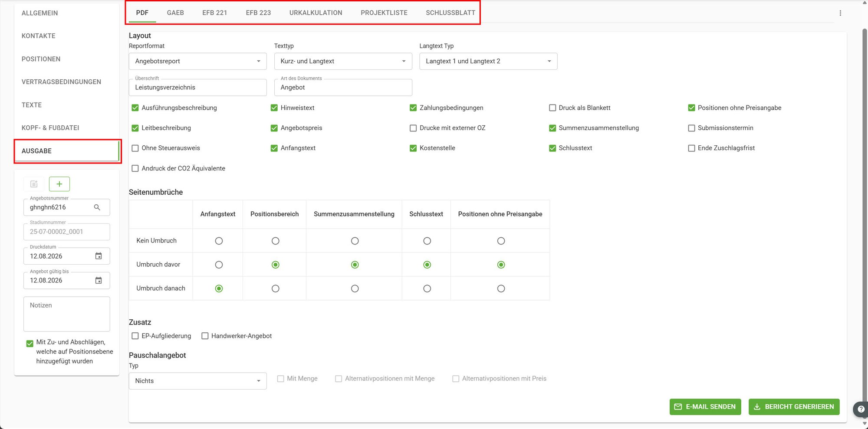Expand the Langtext Typ dropdown
The height and width of the screenshot is (429, 868).
(x=488, y=61)
